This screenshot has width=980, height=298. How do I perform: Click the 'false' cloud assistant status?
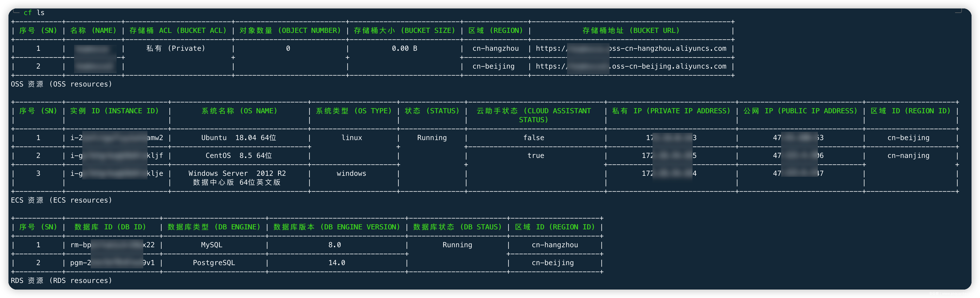click(533, 138)
